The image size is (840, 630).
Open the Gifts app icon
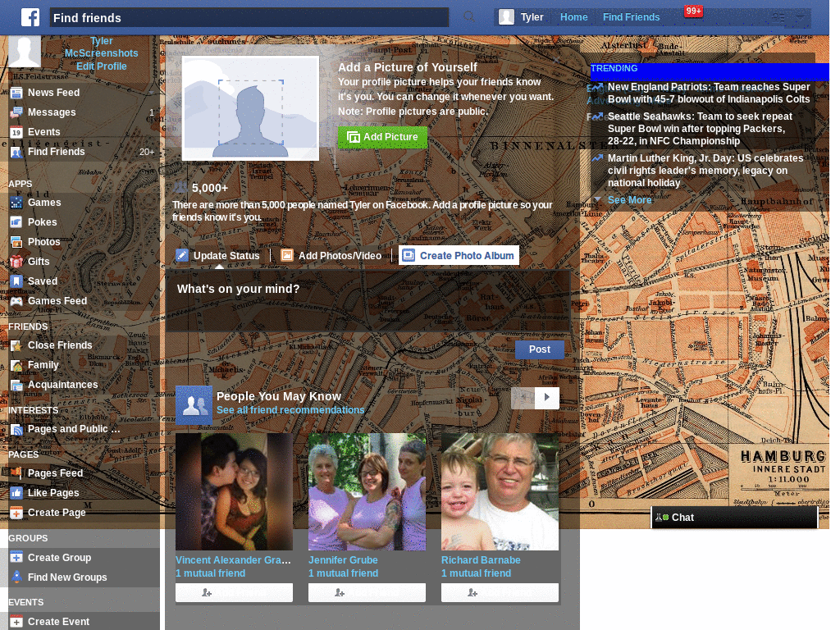coord(16,262)
